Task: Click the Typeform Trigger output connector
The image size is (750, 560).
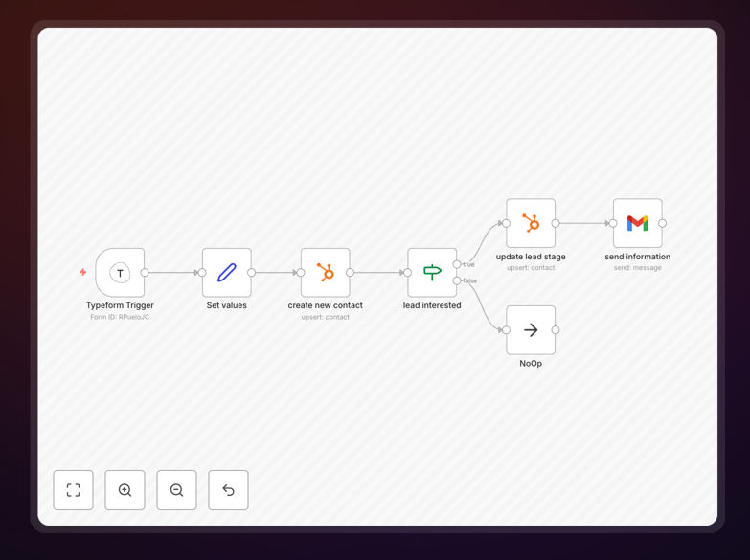Action: tap(145, 273)
